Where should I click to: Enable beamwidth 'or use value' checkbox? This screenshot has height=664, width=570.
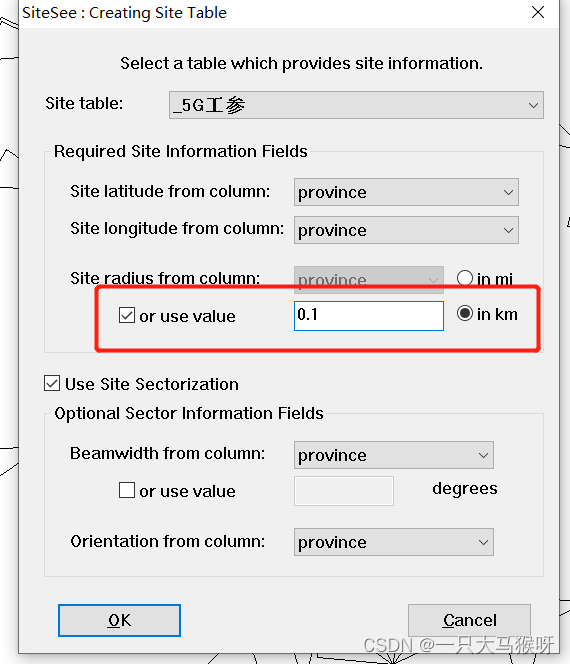[x=127, y=490]
